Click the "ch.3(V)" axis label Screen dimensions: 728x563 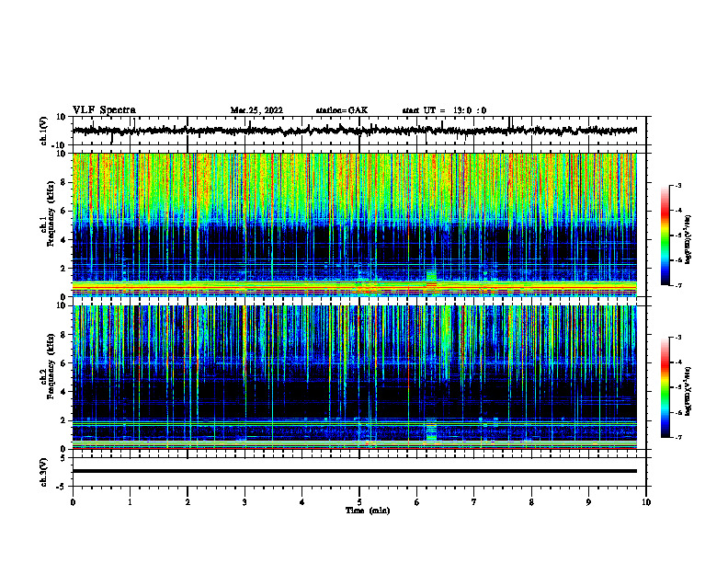pyautogui.click(x=44, y=472)
